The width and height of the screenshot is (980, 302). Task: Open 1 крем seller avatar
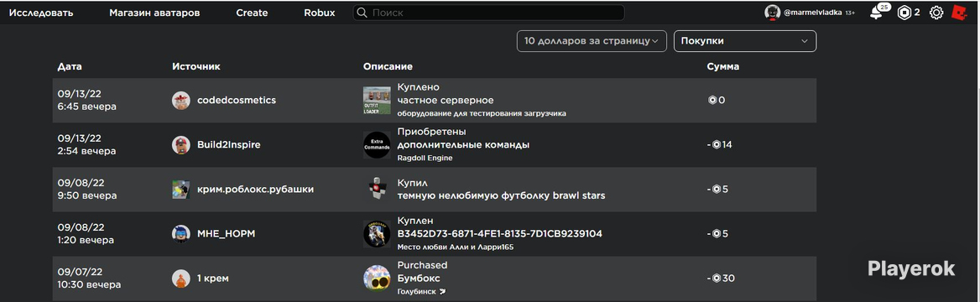180,279
